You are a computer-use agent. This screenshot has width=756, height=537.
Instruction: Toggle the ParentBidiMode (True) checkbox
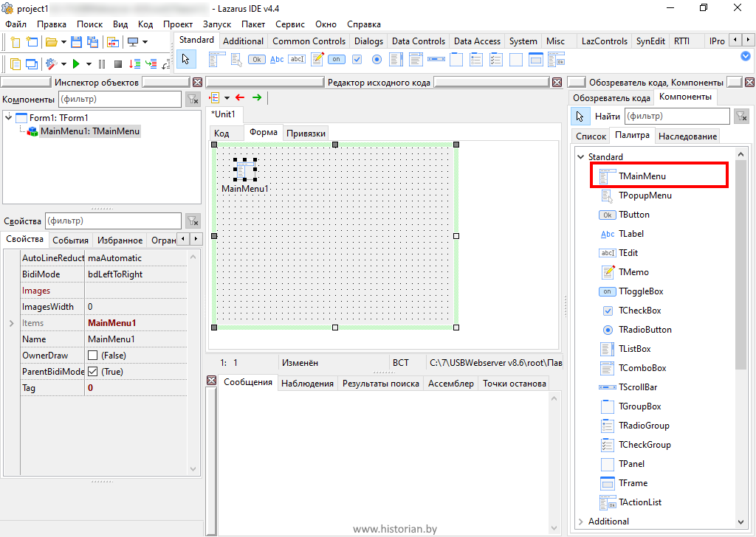[92, 371]
